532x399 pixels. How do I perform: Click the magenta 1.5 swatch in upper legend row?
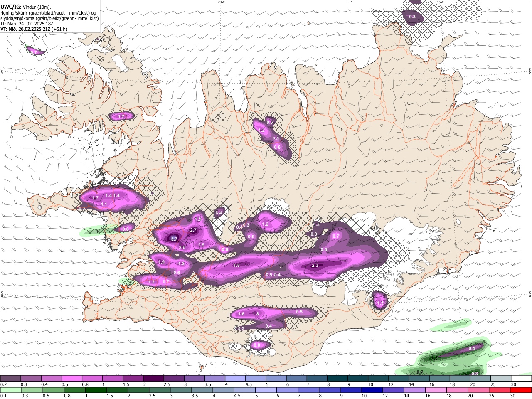(x=133, y=378)
